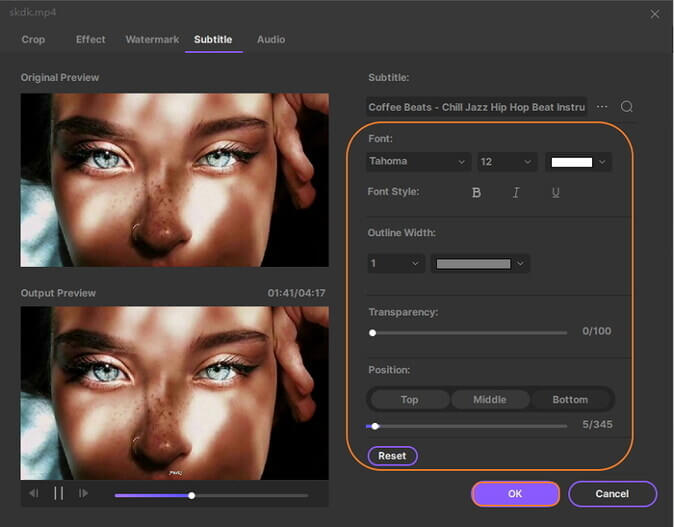
Task: Open the gray outline color dropdown
Action: point(480,263)
